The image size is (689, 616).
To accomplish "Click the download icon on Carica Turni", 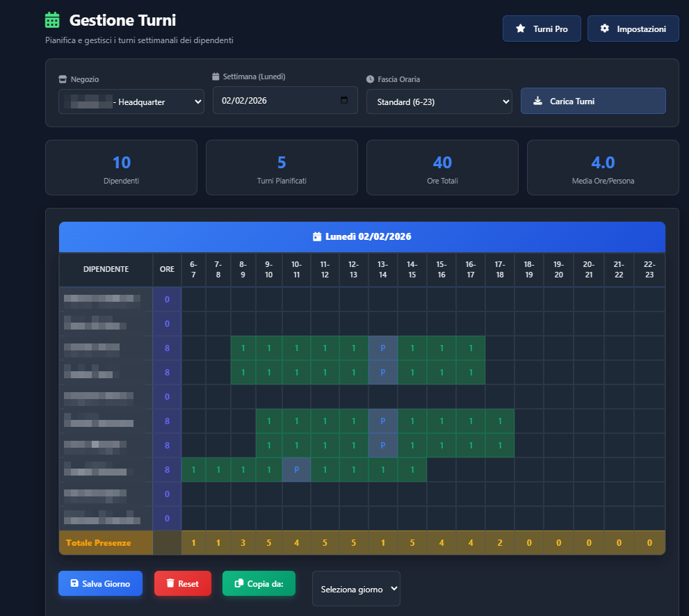I will click(537, 101).
